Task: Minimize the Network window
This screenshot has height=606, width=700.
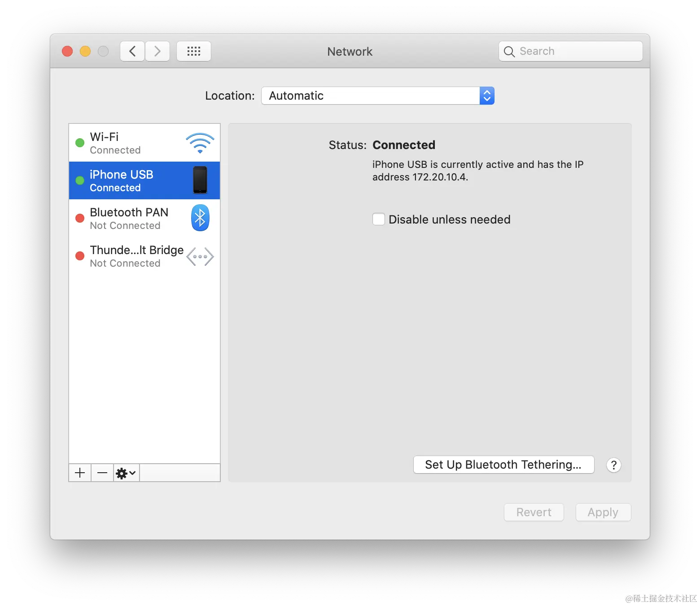Action: 85,51
